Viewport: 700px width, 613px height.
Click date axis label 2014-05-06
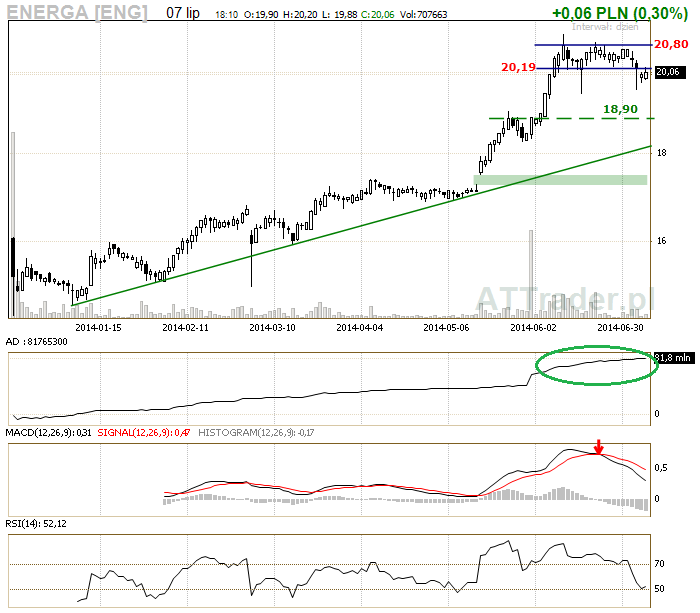pyautogui.click(x=446, y=328)
